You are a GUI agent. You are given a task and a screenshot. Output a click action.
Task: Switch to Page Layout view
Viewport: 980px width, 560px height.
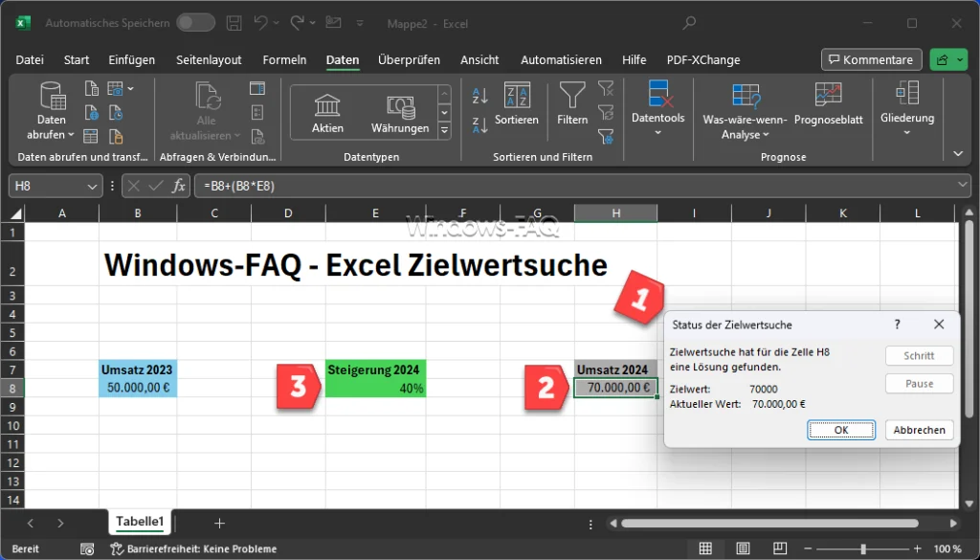click(742, 549)
